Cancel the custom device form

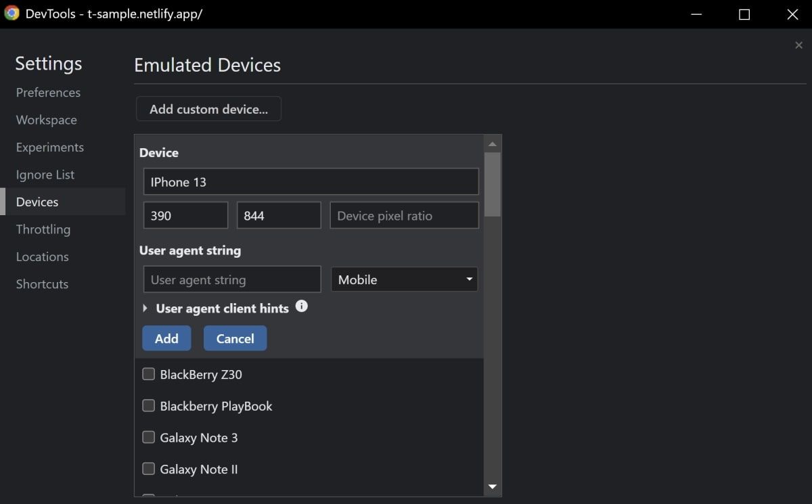235,338
